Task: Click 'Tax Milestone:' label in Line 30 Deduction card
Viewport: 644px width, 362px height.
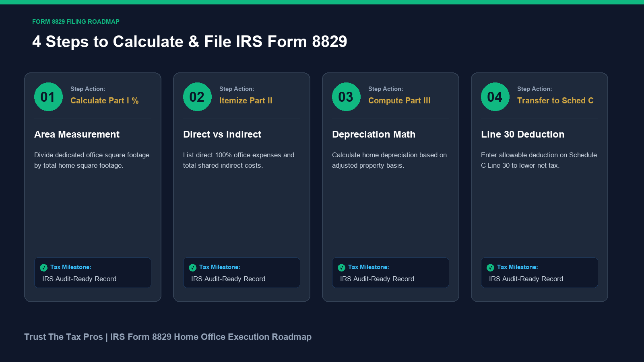Action: pyautogui.click(x=518, y=267)
